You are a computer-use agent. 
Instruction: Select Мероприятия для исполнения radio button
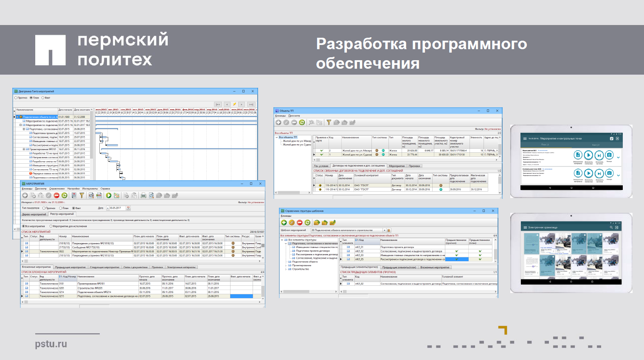pos(51,226)
